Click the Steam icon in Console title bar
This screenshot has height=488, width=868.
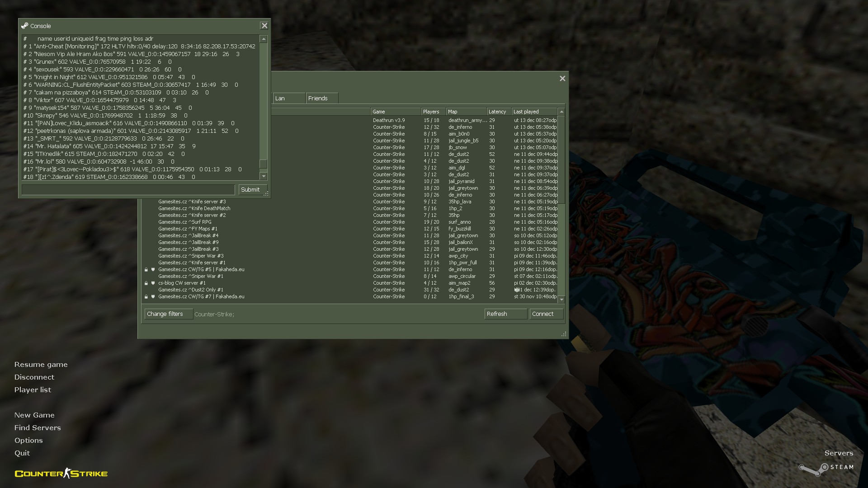24,26
